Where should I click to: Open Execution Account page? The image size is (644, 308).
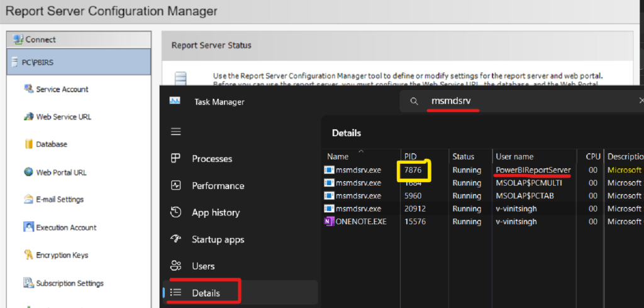pyautogui.click(x=66, y=227)
